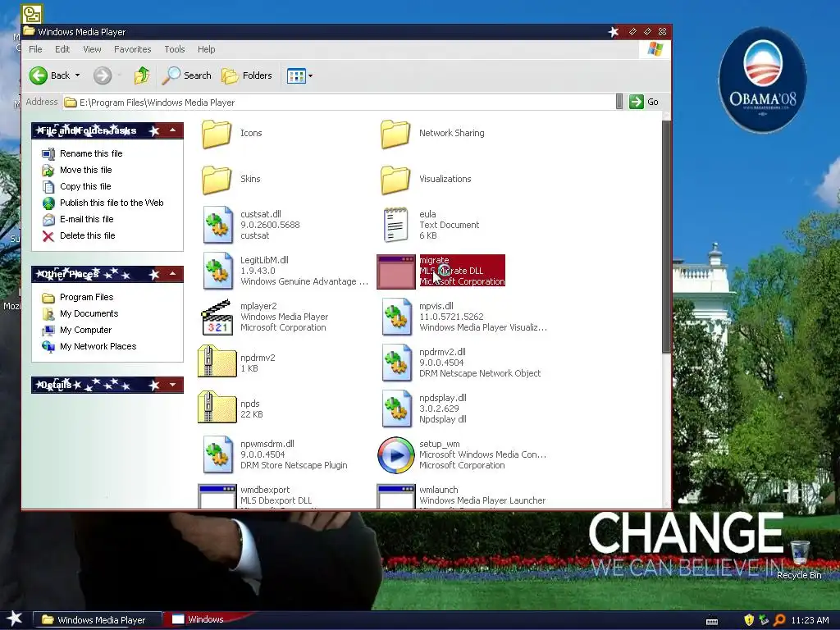Open the Edit menu
840x630 pixels.
pos(62,49)
